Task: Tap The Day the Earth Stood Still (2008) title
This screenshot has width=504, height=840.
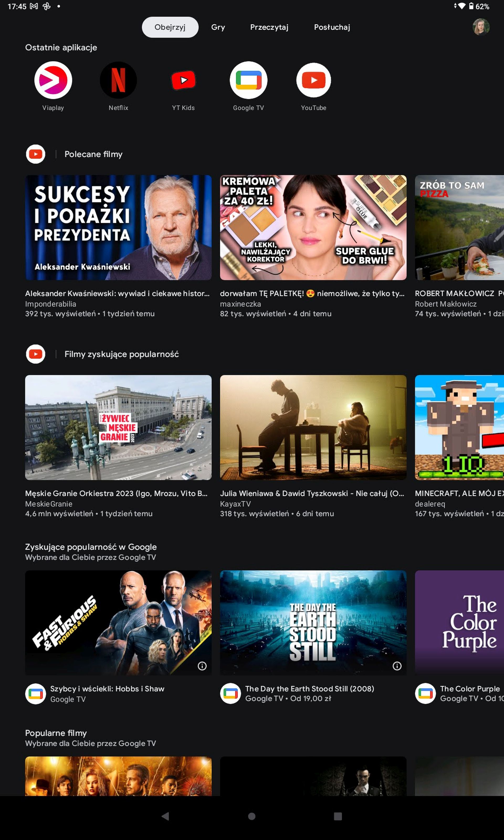Action: pos(310,689)
